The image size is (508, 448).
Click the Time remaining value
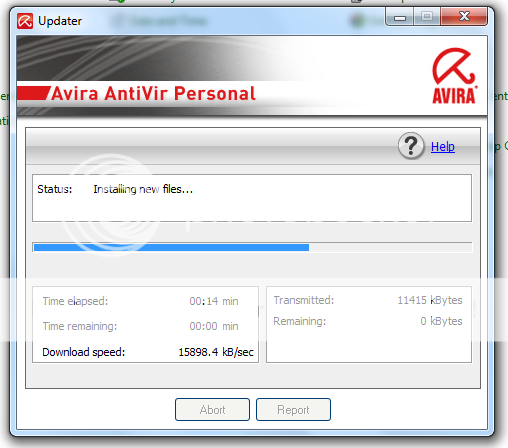point(214,326)
